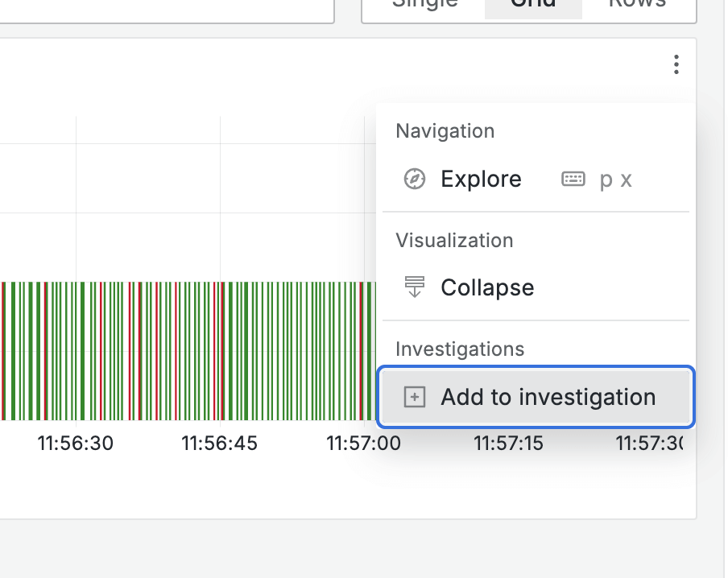Click the 11:56:45 time axis label
This screenshot has width=728, height=578.
[x=219, y=443]
